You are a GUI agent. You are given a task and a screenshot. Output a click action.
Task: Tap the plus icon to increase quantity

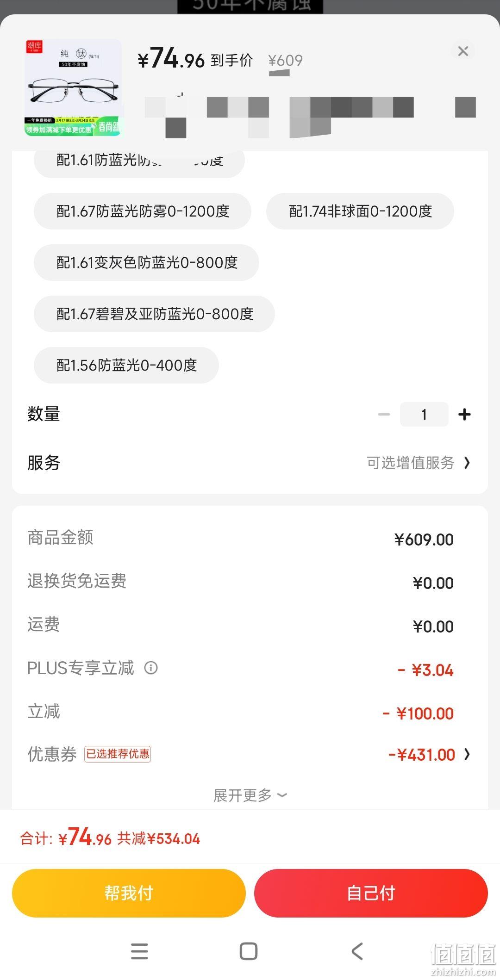pos(464,415)
